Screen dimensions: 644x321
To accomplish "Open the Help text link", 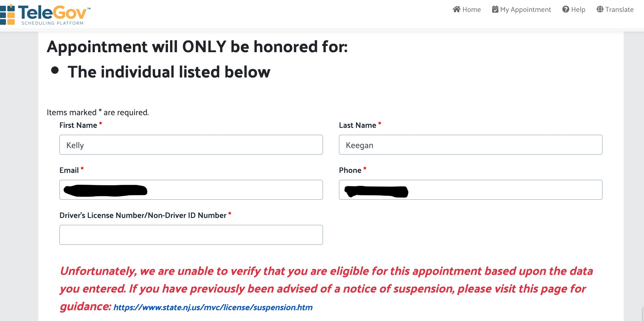I will pos(578,10).
